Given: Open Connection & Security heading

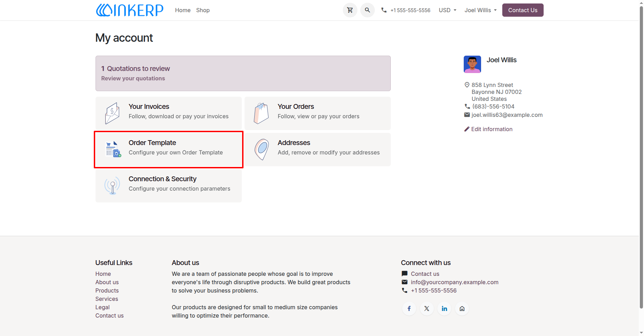Looking at the screenshot, I should (163, 179).
